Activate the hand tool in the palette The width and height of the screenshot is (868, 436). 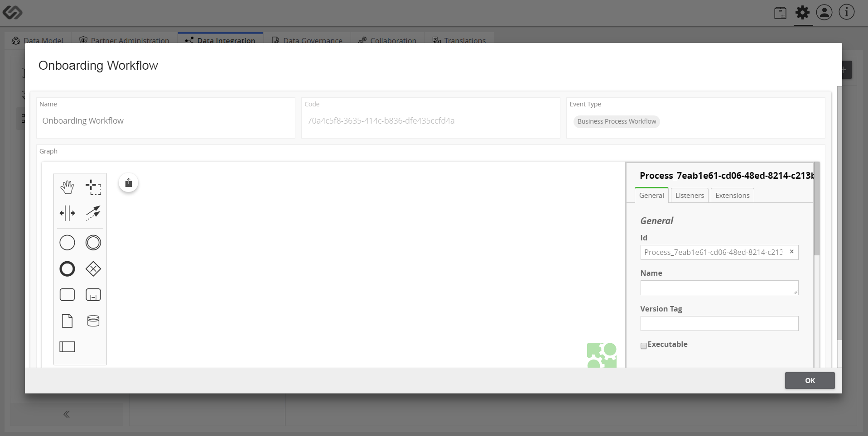pos(67,187)
